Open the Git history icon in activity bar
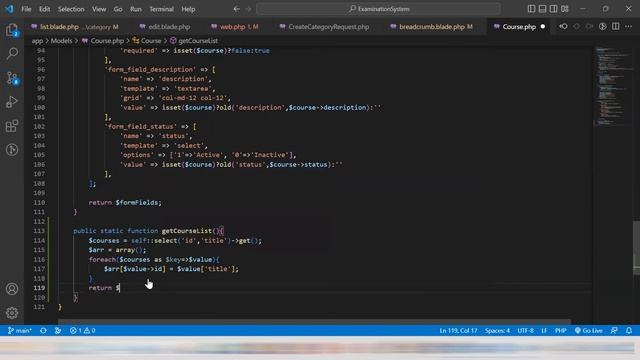The image size is (640, 360). [x=12, y=149]
